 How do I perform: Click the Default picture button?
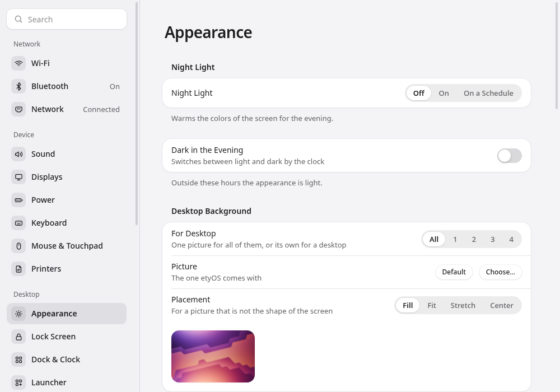tap(454, 272)
